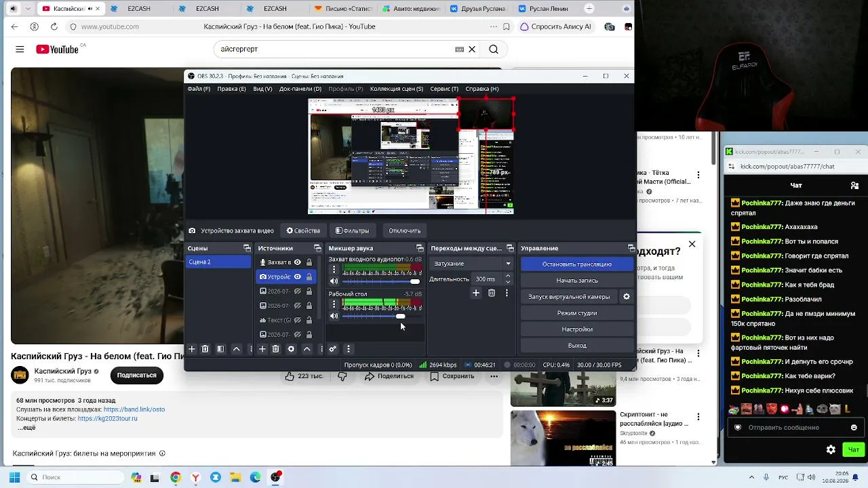
Task: Subscribe with the 'Подписаться' button
Action: (x=137, y=375)
